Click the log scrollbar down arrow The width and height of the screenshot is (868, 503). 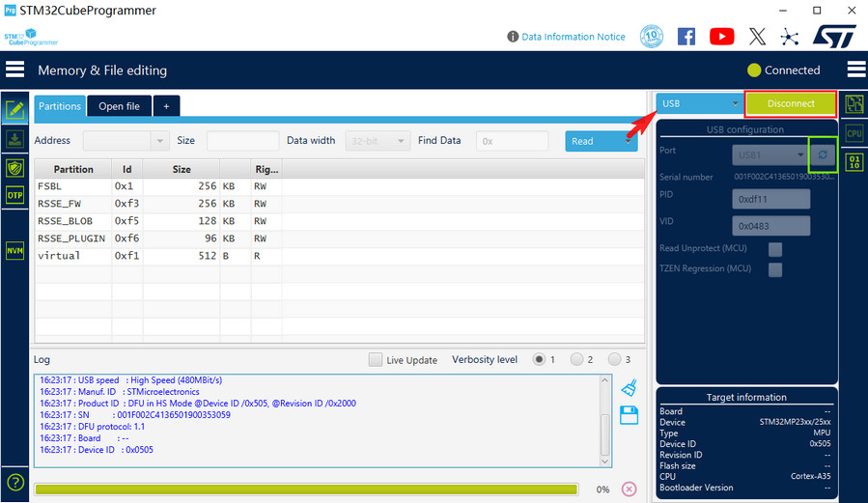[x=604, y=461]
